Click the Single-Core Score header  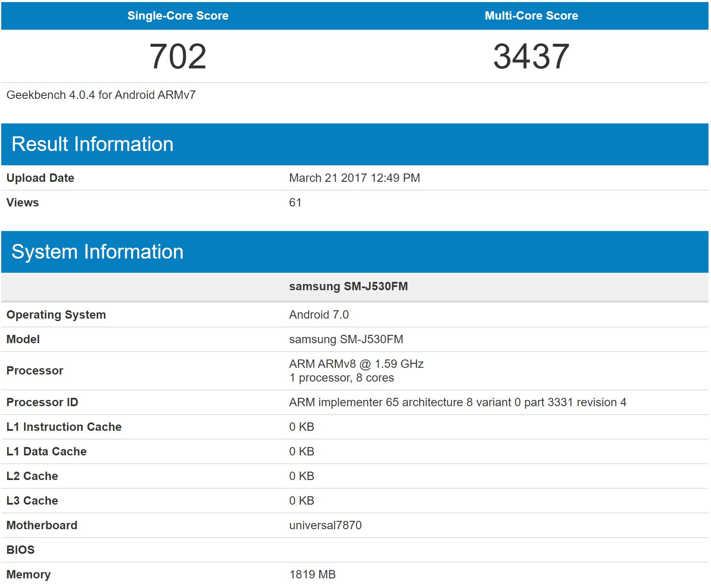[x=178, y=16]
